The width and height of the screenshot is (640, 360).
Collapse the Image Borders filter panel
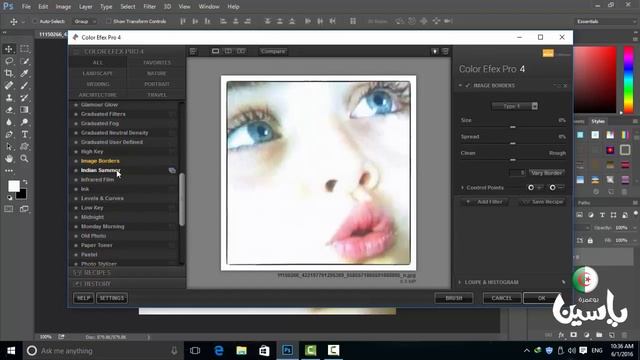pos(460,86)
